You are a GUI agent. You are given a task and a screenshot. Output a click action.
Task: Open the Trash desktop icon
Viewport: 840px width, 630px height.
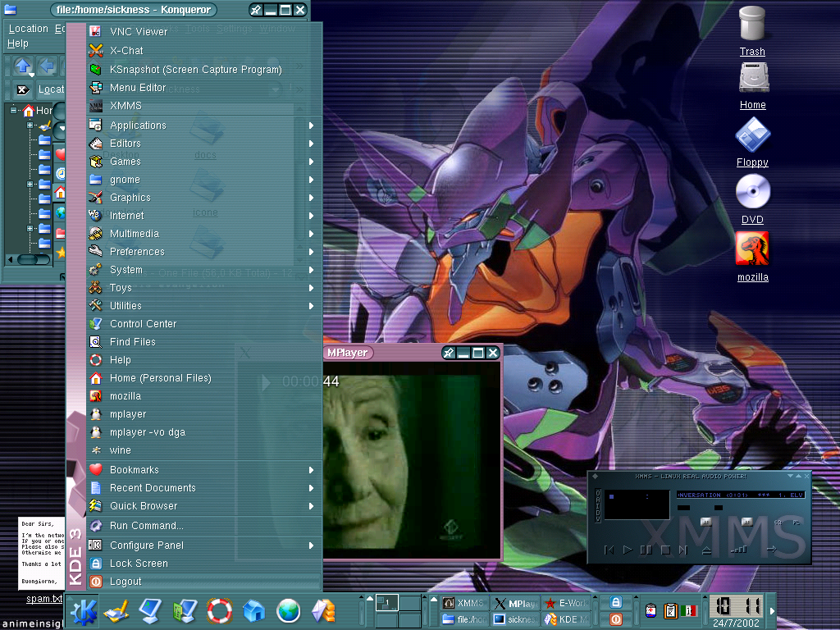(x=752, y=30)
